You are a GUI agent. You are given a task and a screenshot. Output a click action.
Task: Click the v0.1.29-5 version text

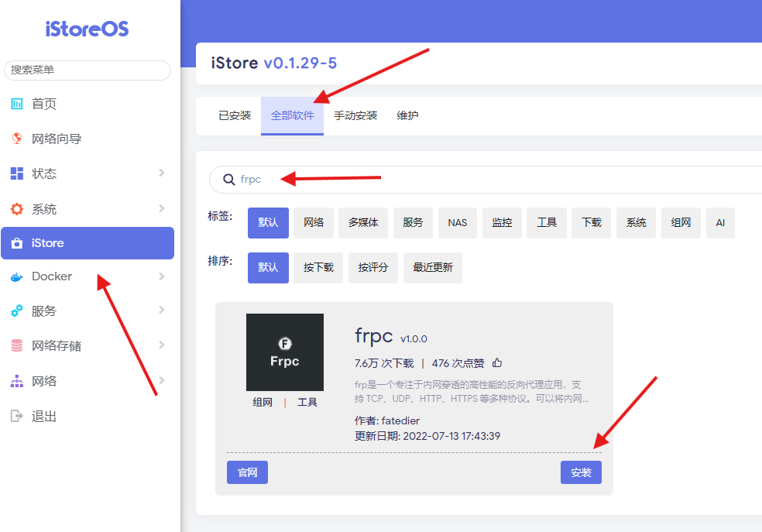(300, 63)
